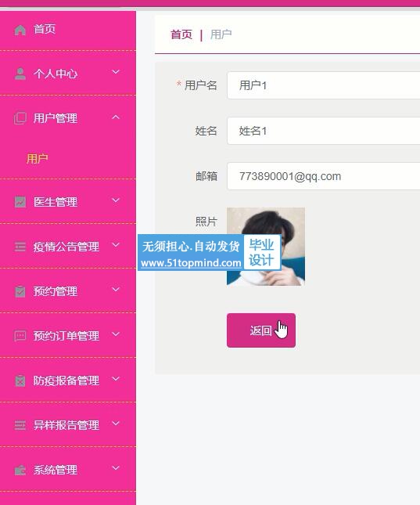Go to 首页 breadcrumb link
420x505 pixels.
point(181,34)
